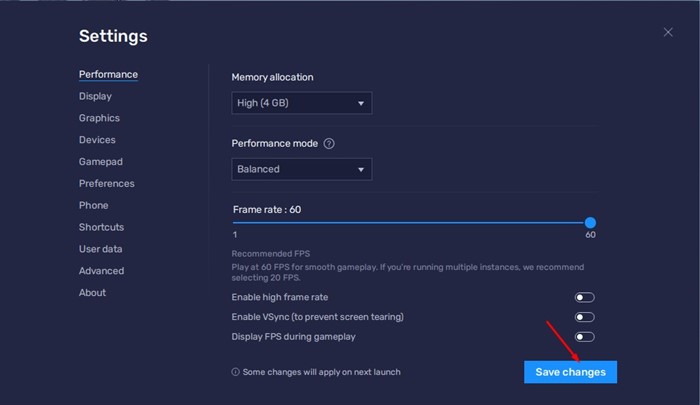Turn on Enable VSync toggle
The height and width of the screenshot is (405, 700).
click(584, 317)
